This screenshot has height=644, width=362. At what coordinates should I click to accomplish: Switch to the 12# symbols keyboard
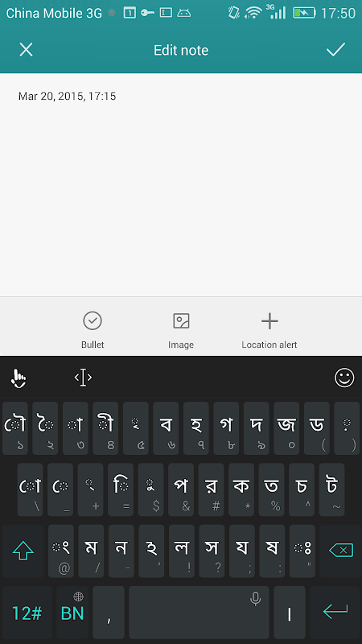pyautogui.click(x=27, y=613)
